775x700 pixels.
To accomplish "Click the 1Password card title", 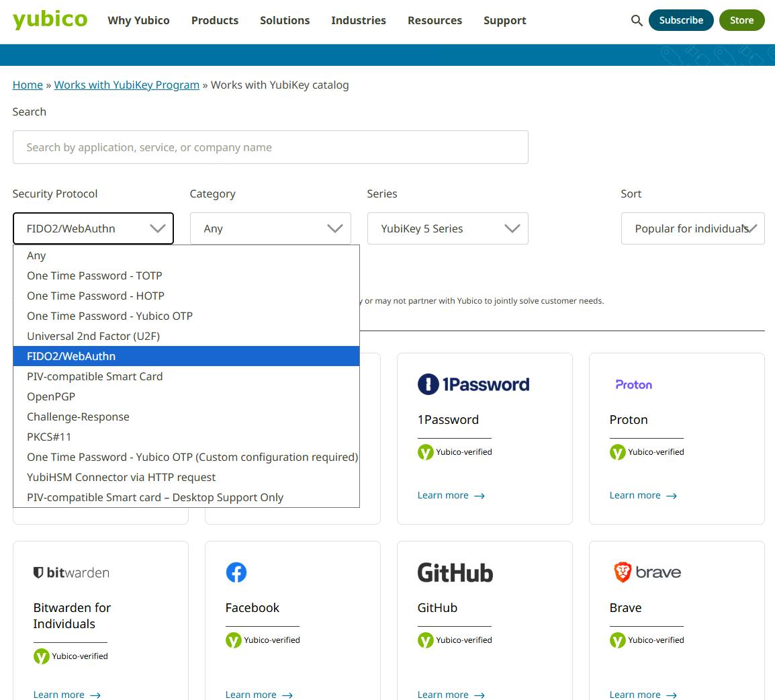I will [448, 420].
